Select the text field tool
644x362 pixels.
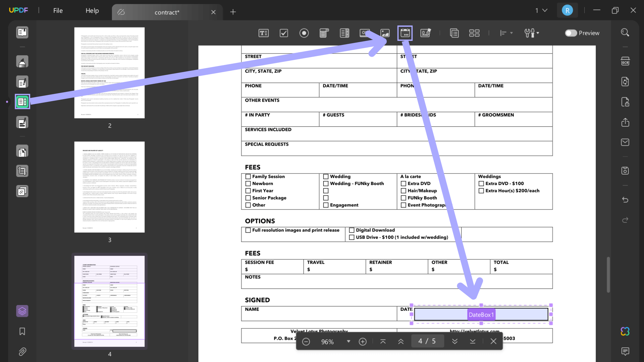point(263,33)
